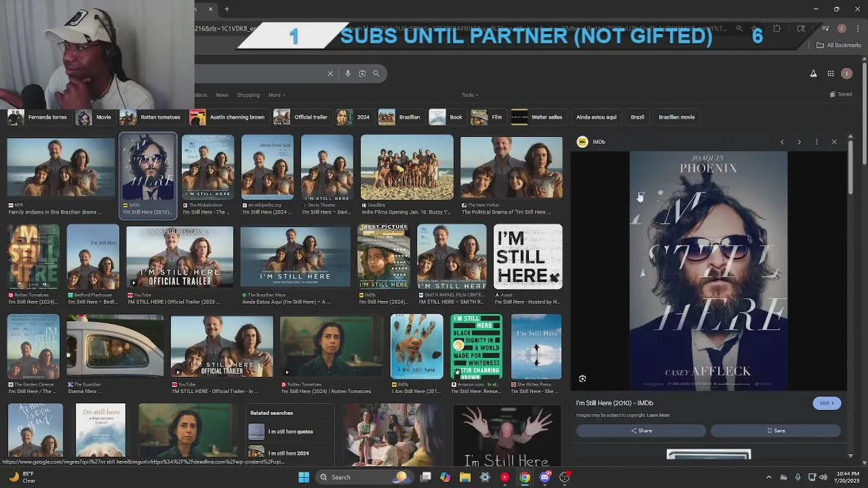Viewport: 868px width, 488px height.
Task: Open Chrome extensions puzzle icon
Action: point(777,28)
